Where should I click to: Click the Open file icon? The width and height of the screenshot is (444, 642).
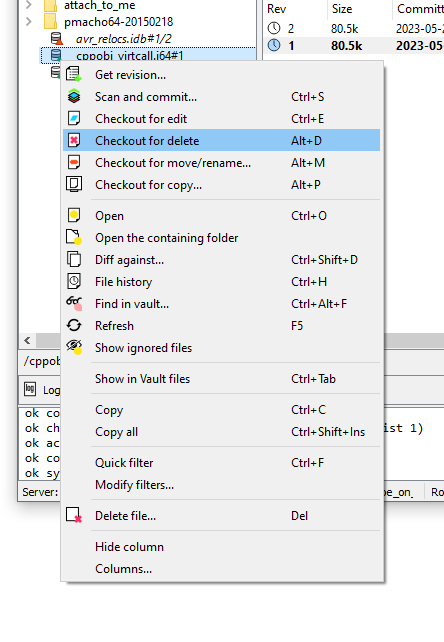click(74, 215)
